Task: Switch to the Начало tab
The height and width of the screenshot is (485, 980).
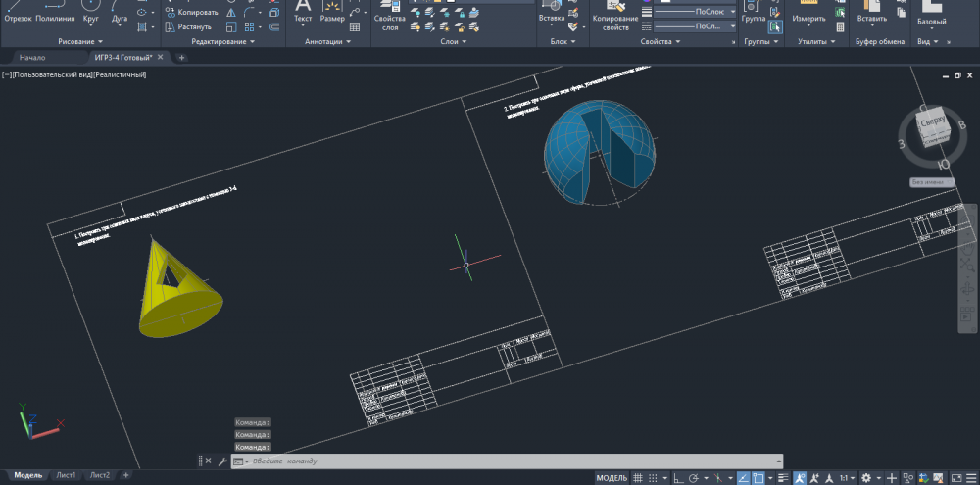Action: click(32, 58)
